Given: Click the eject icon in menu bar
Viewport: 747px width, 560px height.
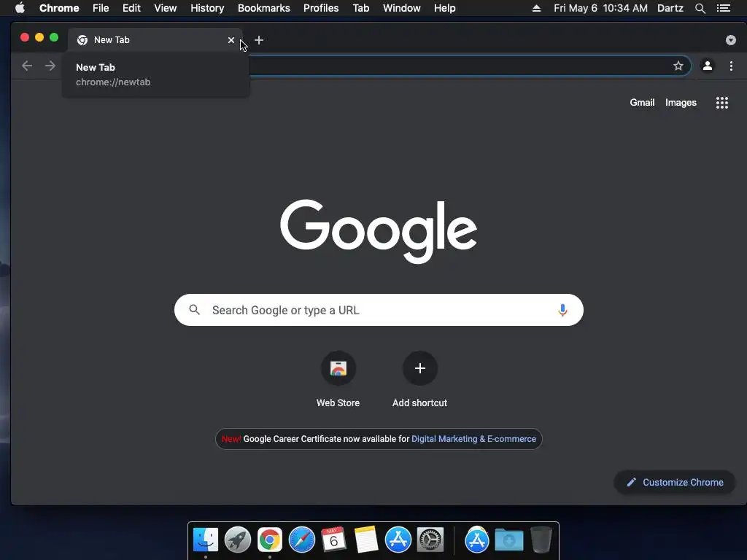Looking at the screenshot, I should coord(536,8).
